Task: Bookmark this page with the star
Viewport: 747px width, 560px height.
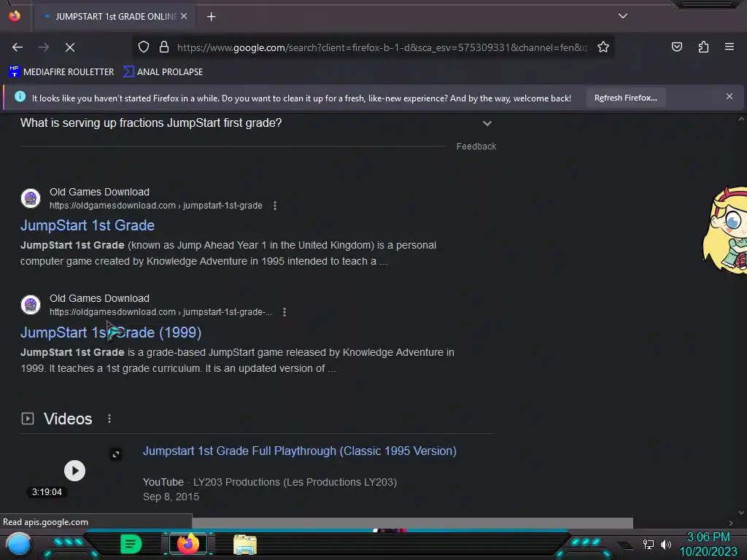Action: tap(603, 47)
